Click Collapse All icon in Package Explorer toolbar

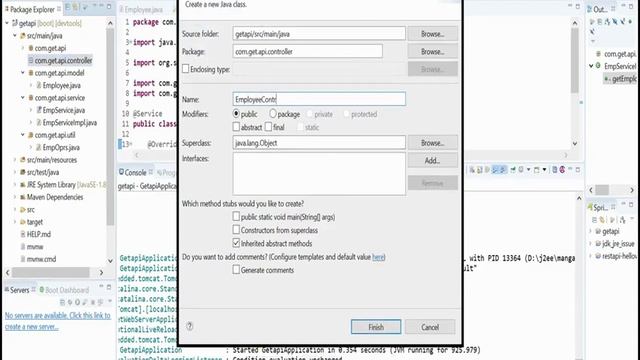click(x=68, y=7)
